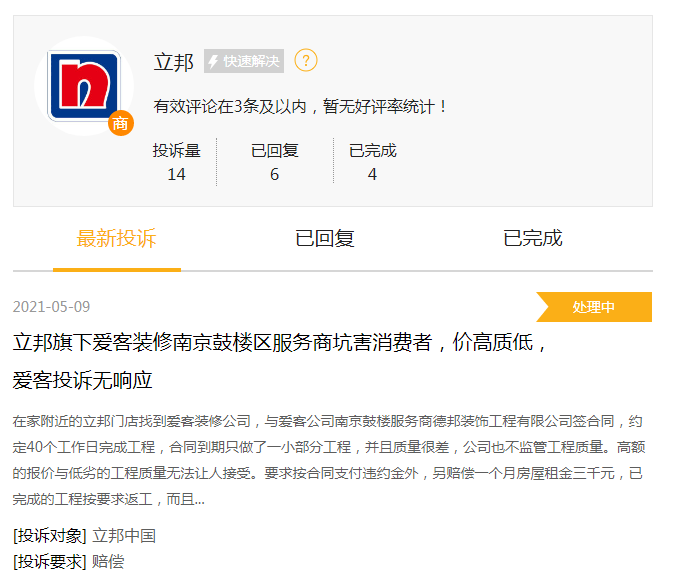Click the complaint date 2021-05-09

pos(52,307)
